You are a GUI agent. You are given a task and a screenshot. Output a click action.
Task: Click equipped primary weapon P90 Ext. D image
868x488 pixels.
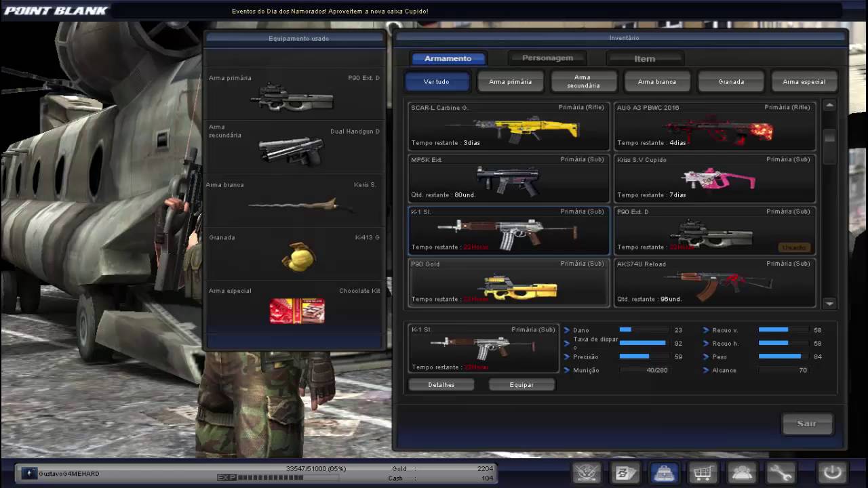[x=292, y=99]
